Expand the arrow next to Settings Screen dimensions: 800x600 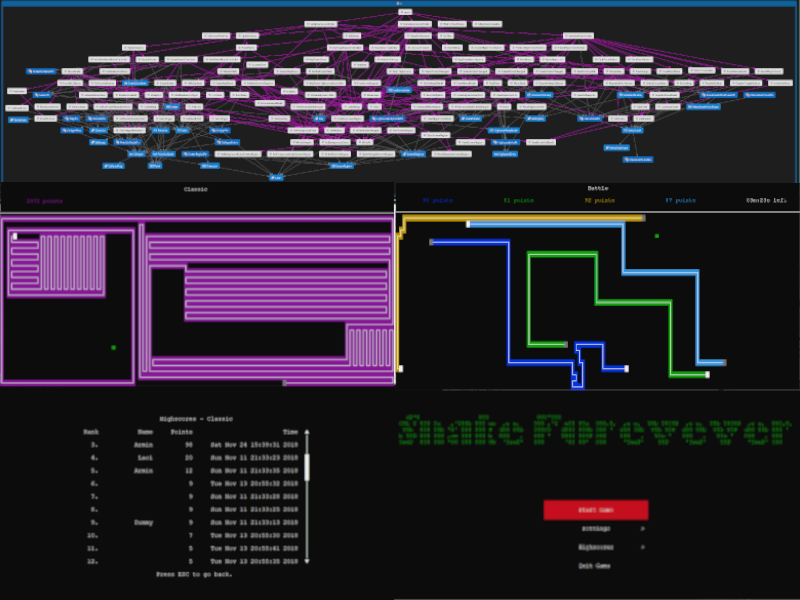[x=642, y=529]
